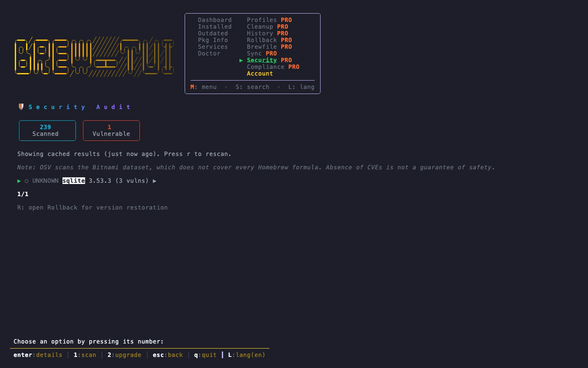Open the Dashboard menu entry
The image size is (588, 368).
(x=214, y=20)
